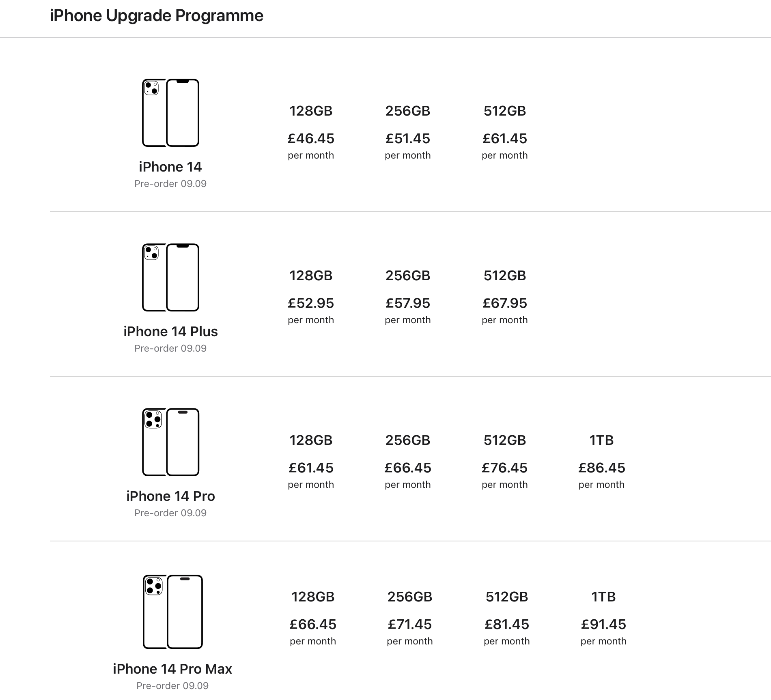Select the iPhone 14 model name

170,167
